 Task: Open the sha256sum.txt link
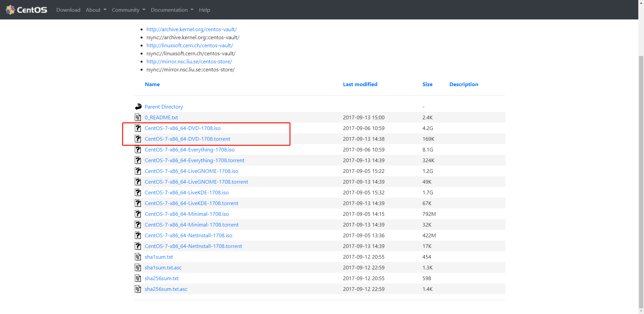coord(162,278)
